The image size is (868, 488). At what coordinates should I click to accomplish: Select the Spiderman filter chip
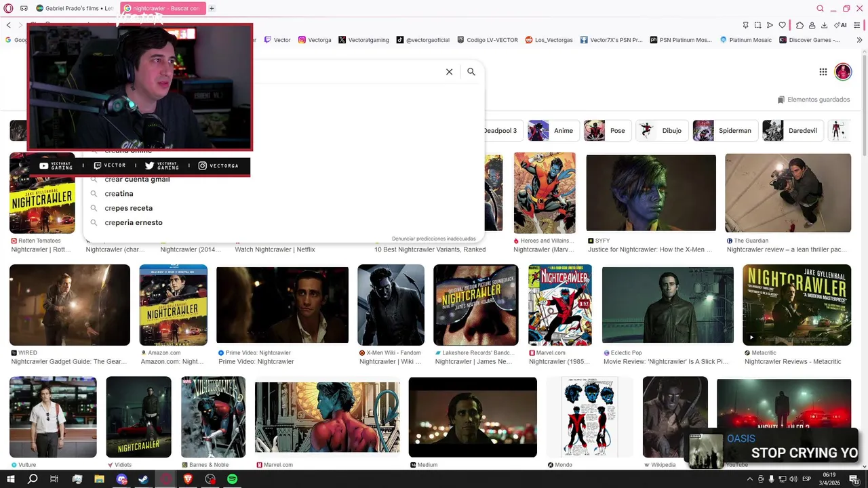coord(725,131)
